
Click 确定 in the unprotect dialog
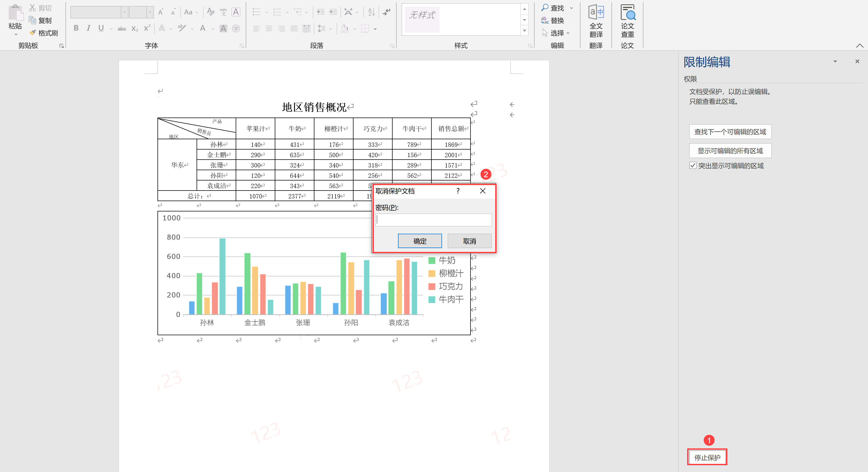(419, 241)
